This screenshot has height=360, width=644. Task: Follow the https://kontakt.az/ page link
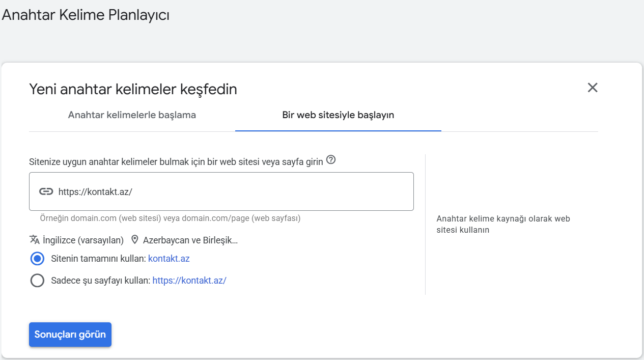point(189,280)
